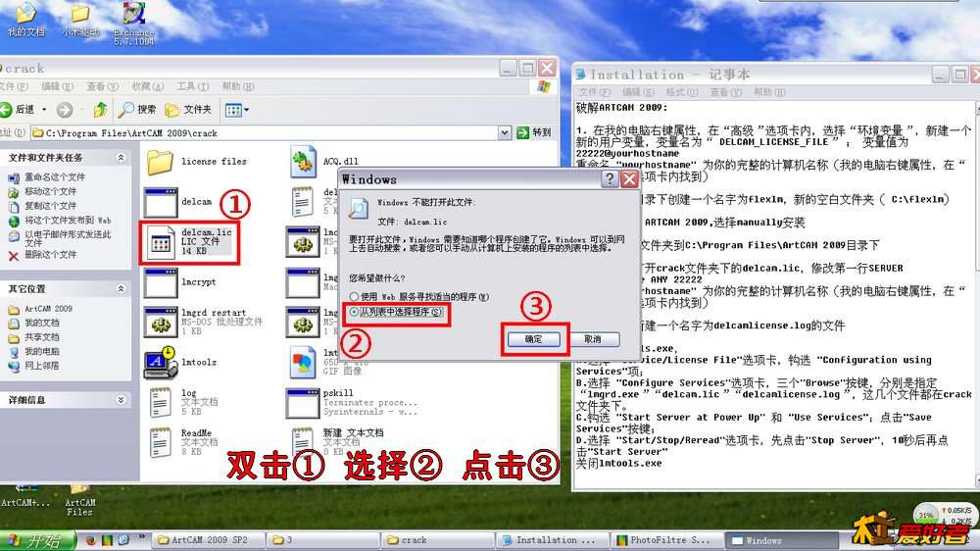Open 工具(T) menu in crack window

(x=192, y=86)
